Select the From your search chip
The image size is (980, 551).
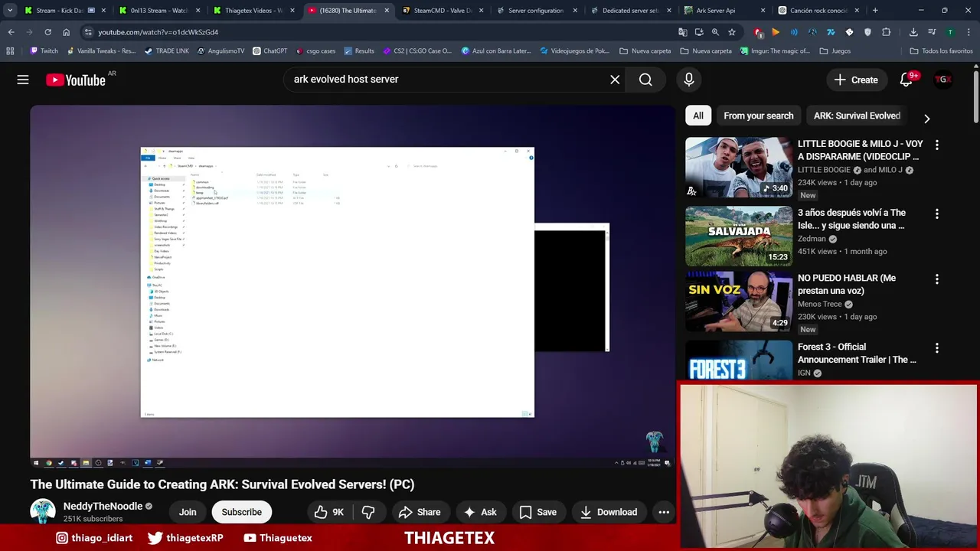(758, 116)
